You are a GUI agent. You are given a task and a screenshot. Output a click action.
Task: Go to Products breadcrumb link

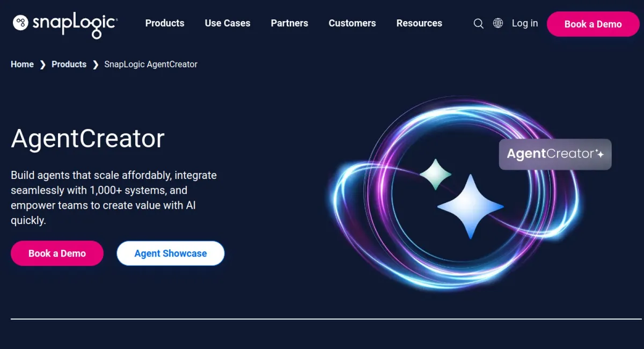pos(69,64)
